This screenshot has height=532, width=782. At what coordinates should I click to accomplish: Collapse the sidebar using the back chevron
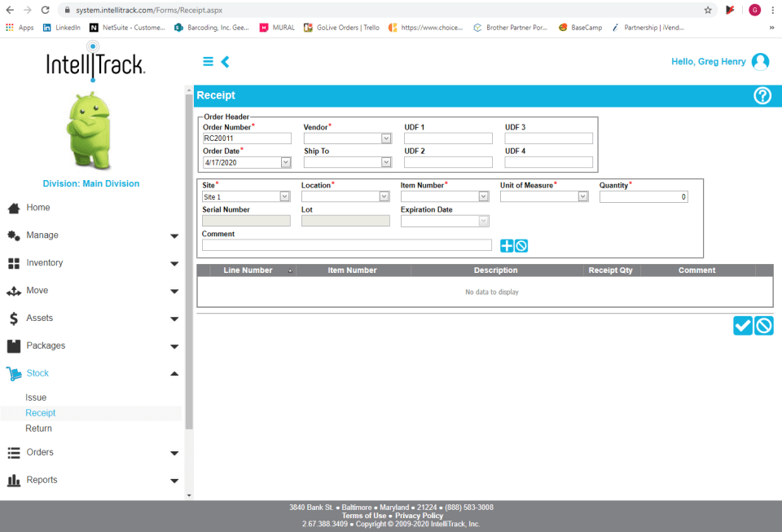(225, 61)
